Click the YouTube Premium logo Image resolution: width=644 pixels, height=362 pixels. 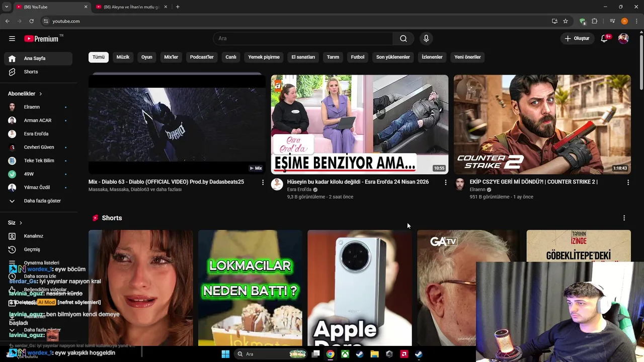click(42, 39)
